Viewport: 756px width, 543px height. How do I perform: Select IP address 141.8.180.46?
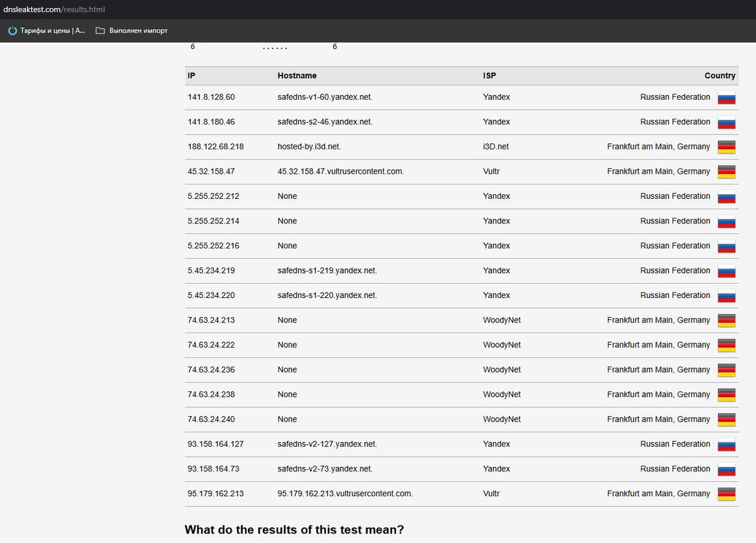click(x=211, y=122)
